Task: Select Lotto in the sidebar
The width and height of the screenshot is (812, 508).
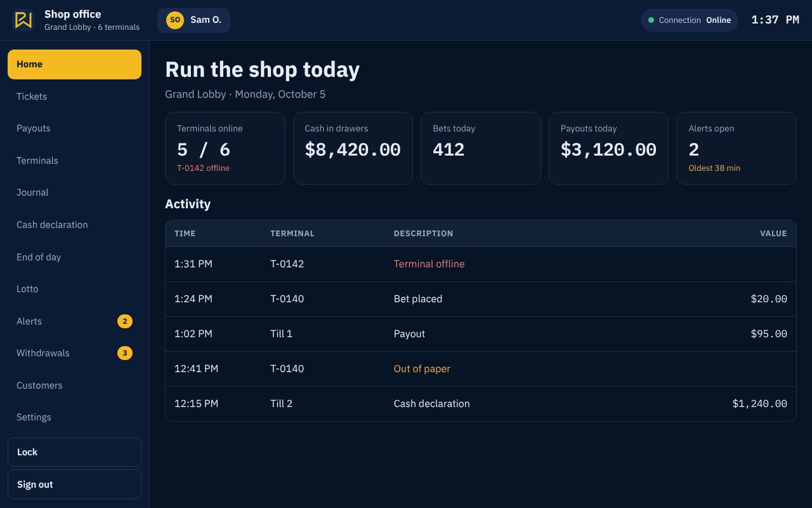Action: (74, 289)
